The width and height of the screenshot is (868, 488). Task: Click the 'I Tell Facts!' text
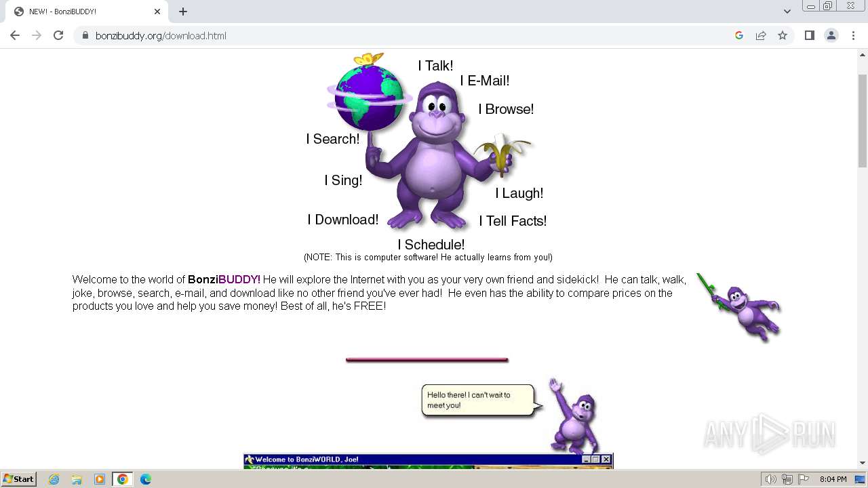click(513, 221)
